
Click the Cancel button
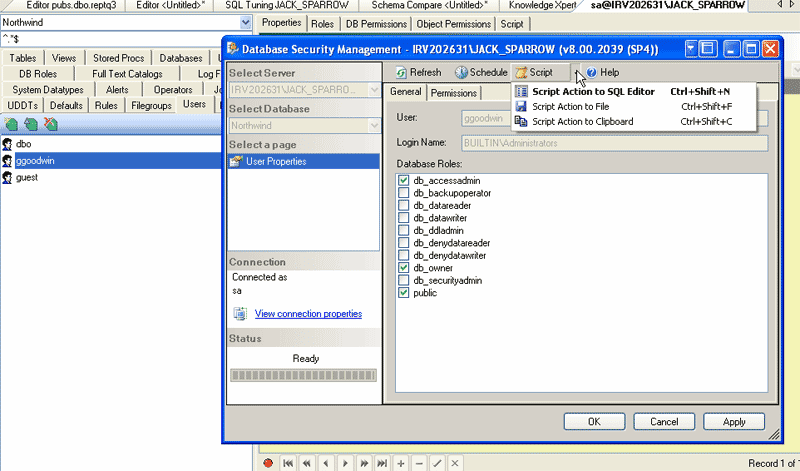[664, 422]
